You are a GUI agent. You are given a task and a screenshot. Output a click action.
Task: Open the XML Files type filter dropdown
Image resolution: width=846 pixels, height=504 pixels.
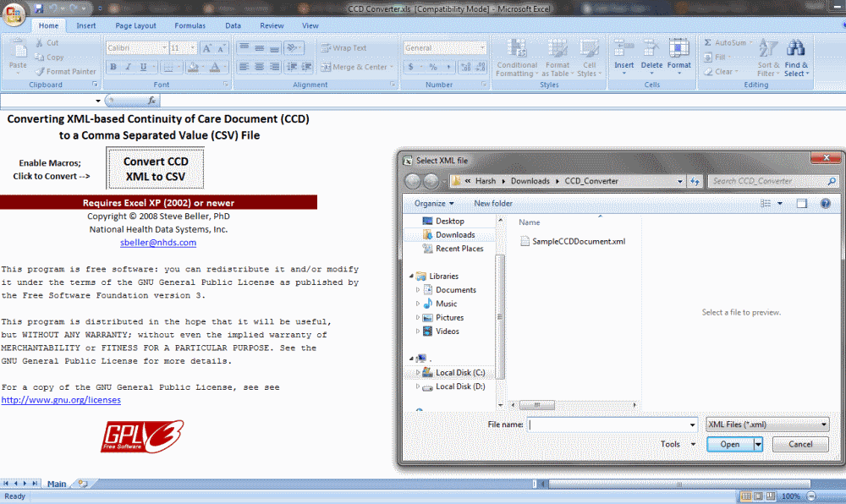click(767, 425)
